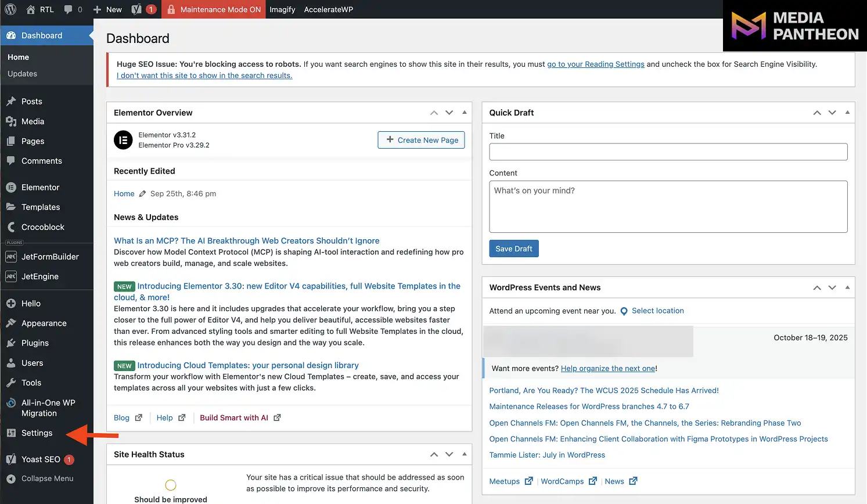Screen dimensions: 867x504
Task: Click the Comments icon in sidebar
Action: coord(11,161)
